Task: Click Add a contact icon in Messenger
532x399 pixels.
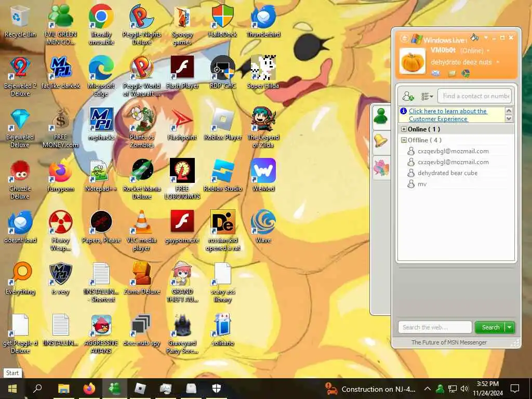Action: pyautogui.click(x=408, y=96)
